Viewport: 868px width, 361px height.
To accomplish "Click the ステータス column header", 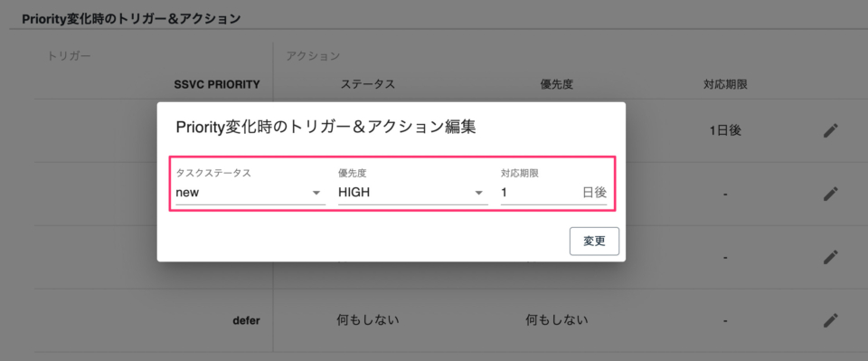I will coord(368,85).
